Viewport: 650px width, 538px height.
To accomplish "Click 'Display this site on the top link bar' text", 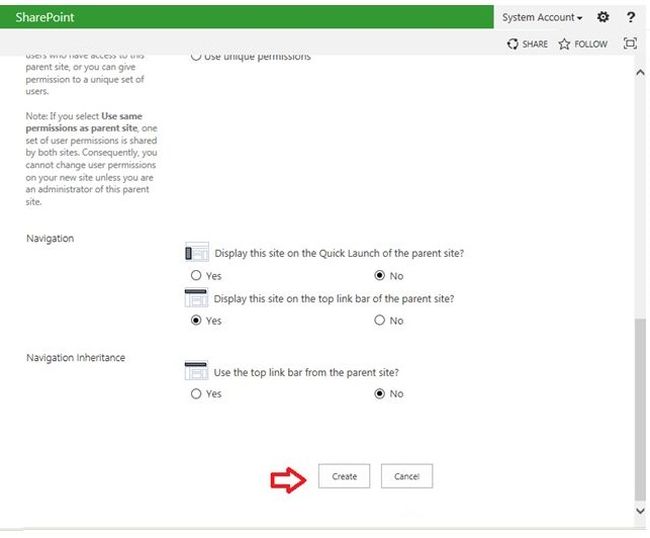I will point(334,299).
